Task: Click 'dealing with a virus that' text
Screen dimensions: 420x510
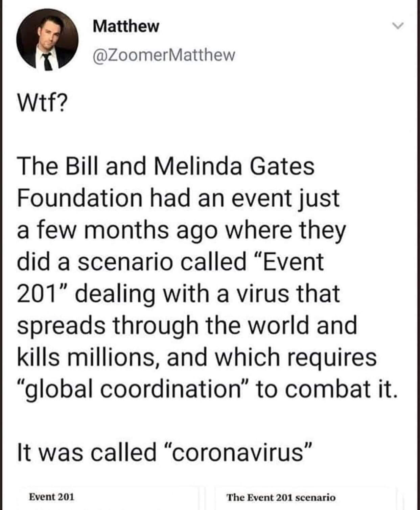Action: coord(206,294)
